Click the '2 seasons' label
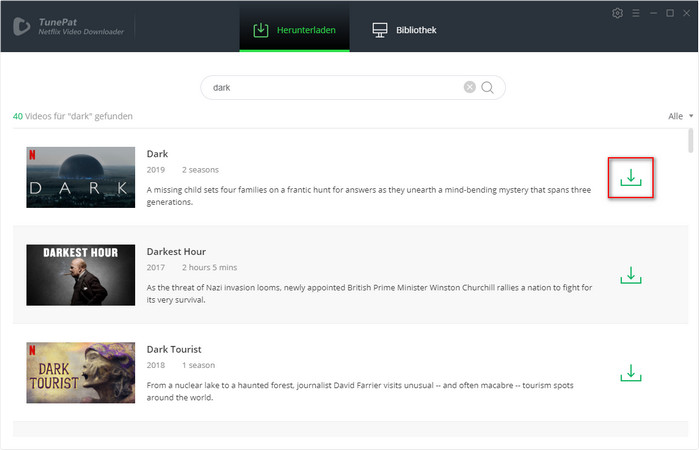The height and width of the screenshot is (450, 699). pos(200,170)
